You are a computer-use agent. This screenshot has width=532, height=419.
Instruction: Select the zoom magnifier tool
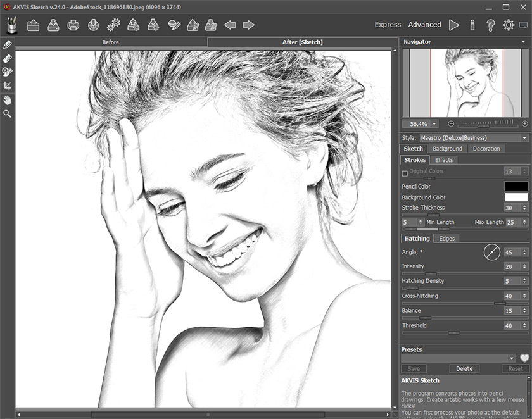[7, 113]
